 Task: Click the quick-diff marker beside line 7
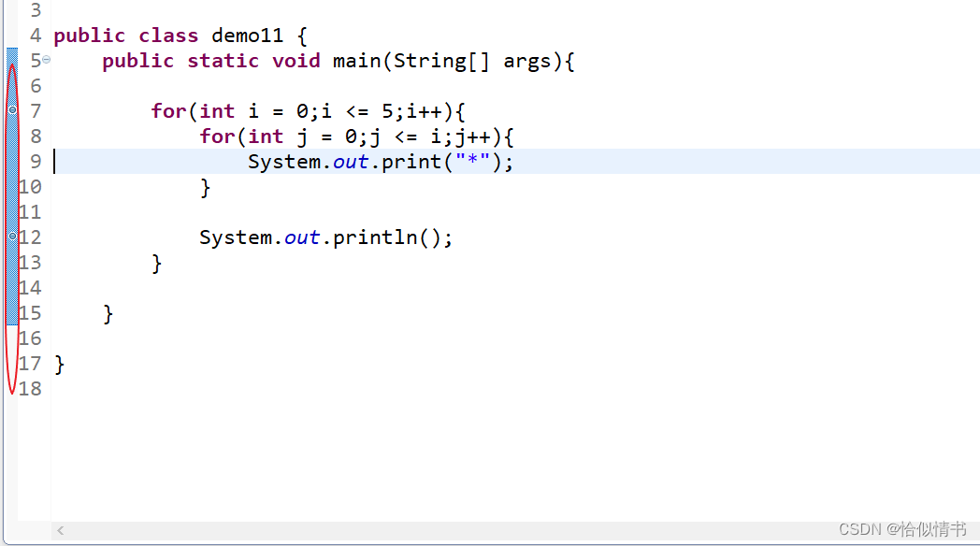pyautogui.click(x=12, y=110)
